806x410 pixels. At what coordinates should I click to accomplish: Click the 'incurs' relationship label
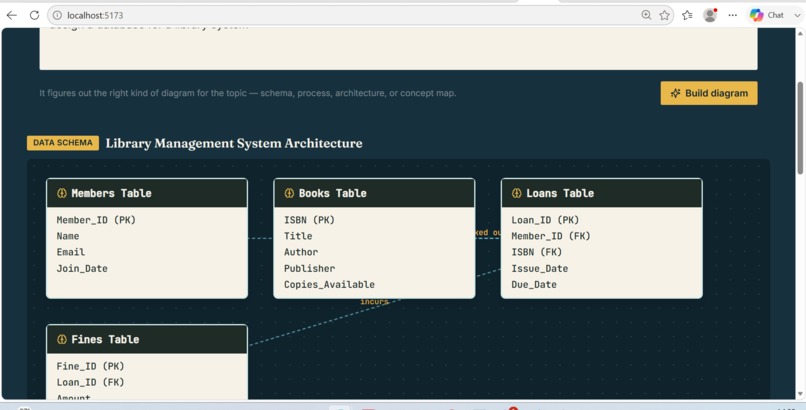click(x=374, y=302)
